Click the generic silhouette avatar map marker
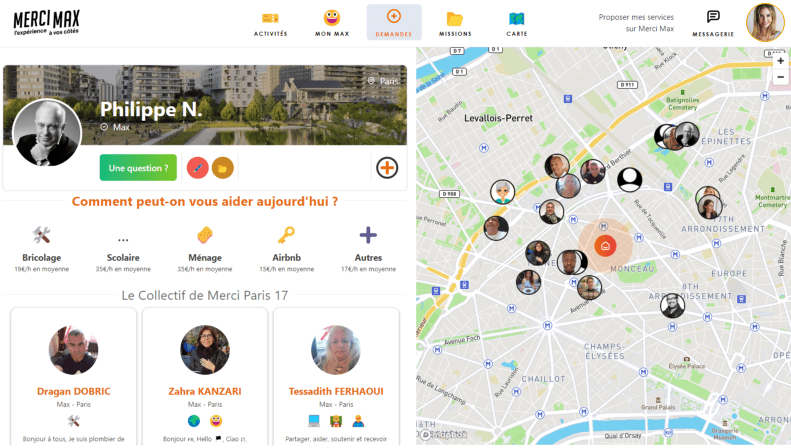This screenshot has height=448, width=791. 630,179
